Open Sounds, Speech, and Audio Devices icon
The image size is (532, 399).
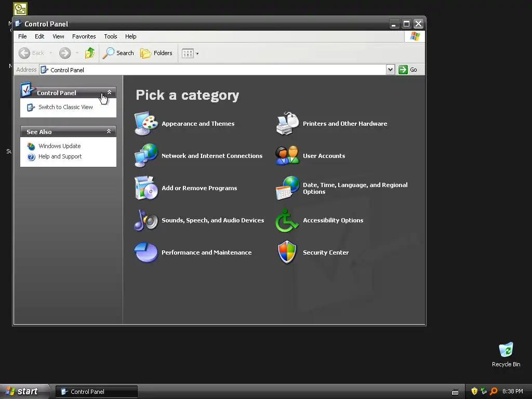pos(146,220)
